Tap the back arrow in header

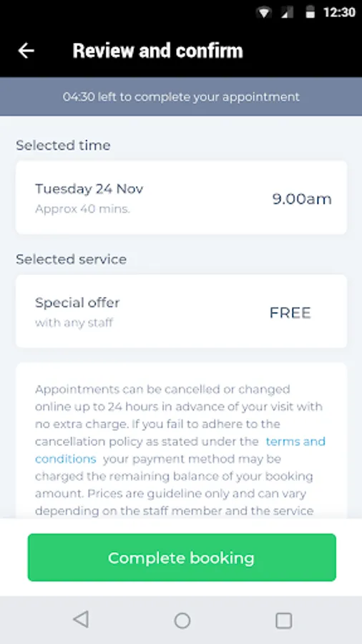point(26,51)
